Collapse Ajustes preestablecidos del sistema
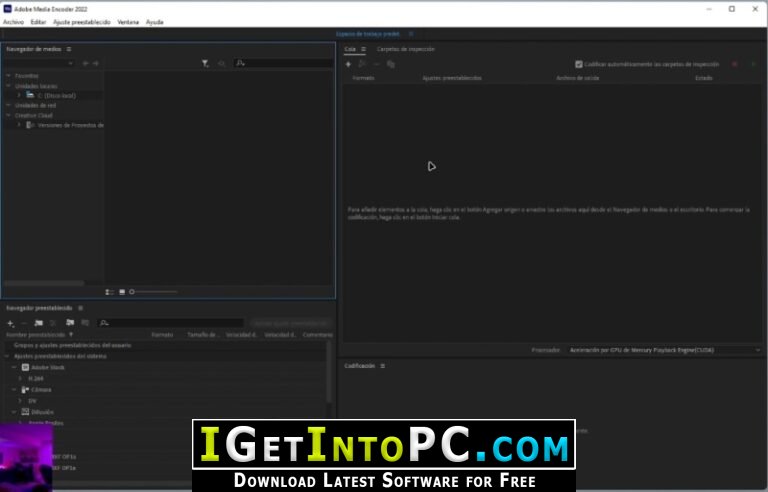The width and height of the screenshot is (768, 492). 7,356
